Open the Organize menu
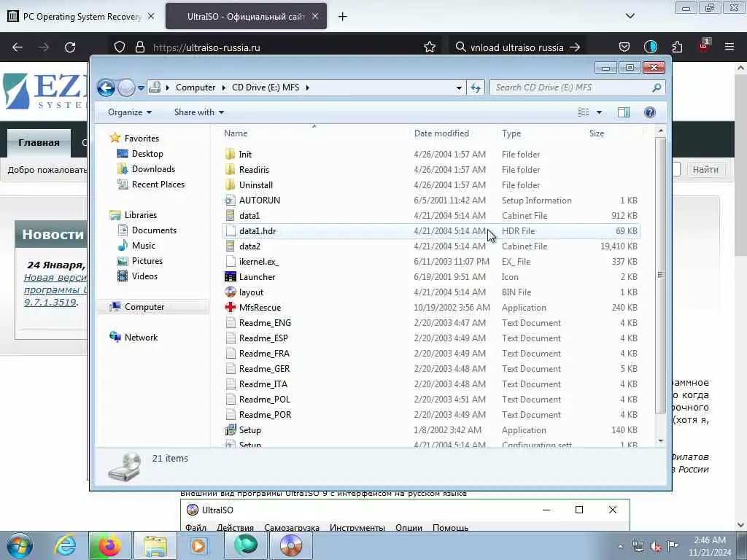 (x=130, y=112)
